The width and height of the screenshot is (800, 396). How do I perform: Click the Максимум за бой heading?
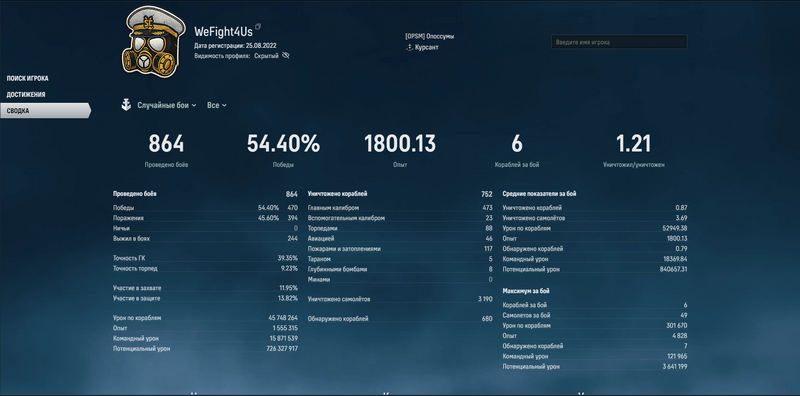[x=526, y=291]
